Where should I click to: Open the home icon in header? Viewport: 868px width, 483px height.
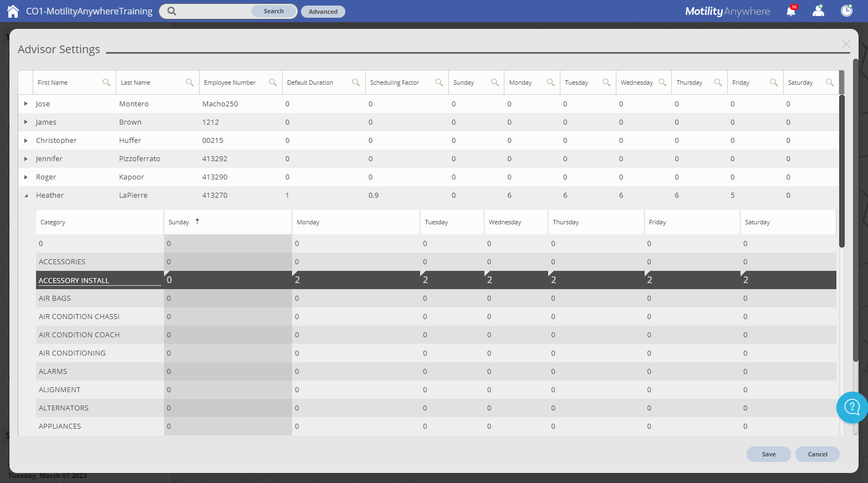[x=13, y=11]
